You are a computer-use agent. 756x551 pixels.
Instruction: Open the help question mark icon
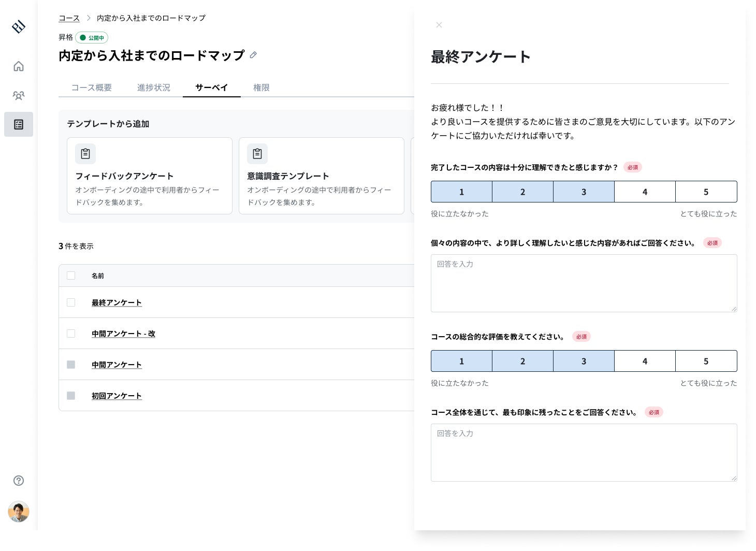pos(19,481)
